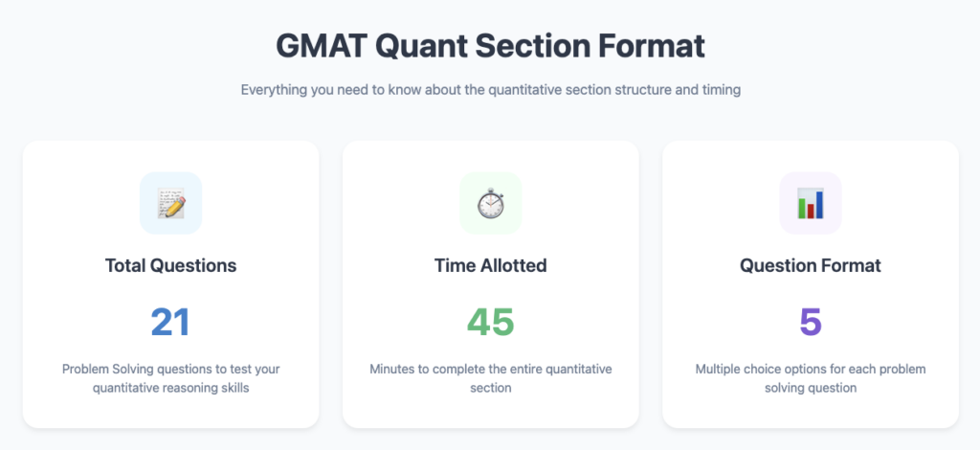980x450 pixels.
Task: Click the blue number 21
Action: point(170,323)
